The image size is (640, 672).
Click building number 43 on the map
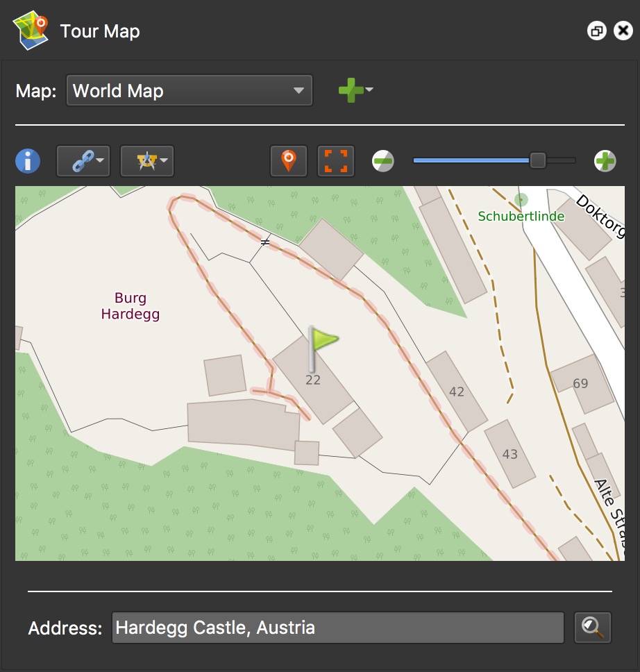pyautogui.click(x=510, y=454)
